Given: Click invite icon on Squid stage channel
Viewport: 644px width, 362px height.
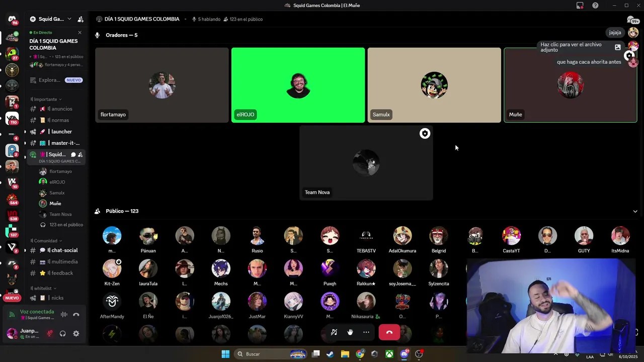Looking at the screenshot, I should [x=80, y=154].
